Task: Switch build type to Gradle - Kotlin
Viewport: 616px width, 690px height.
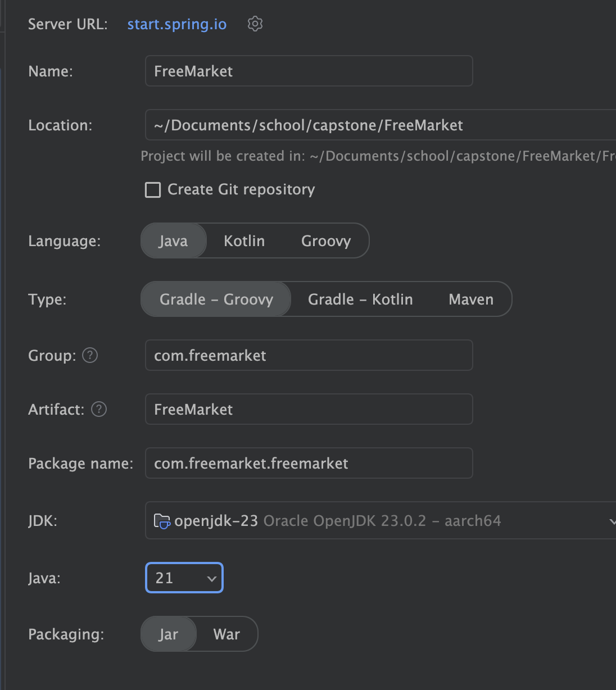Action: pyautogui.click(x=360, y=299)
